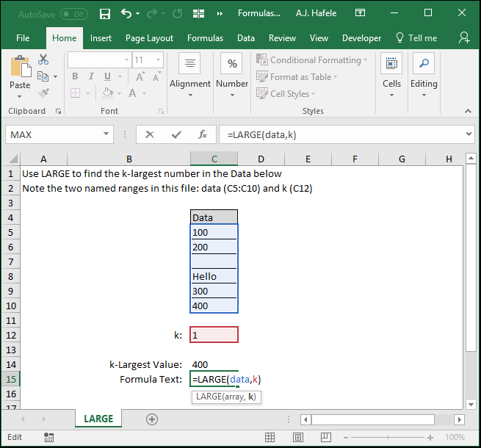Open the Paste options dropdown arrow

[20, 97]
